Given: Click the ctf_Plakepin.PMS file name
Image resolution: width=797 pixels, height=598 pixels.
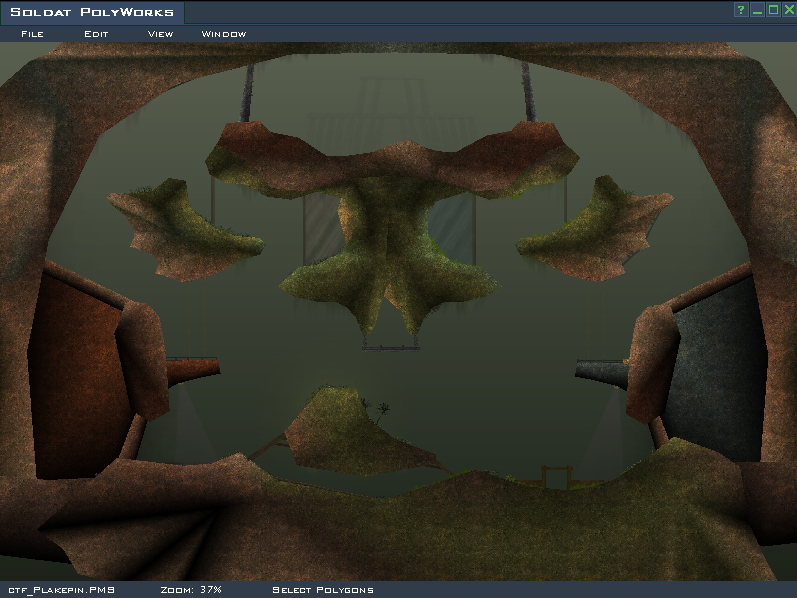Looking at the screenshot, I should point(61,590).
